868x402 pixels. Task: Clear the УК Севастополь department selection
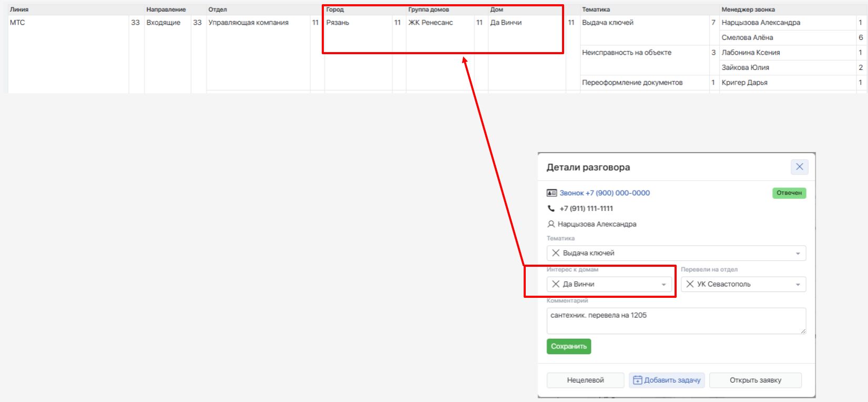tap(690, 284)
